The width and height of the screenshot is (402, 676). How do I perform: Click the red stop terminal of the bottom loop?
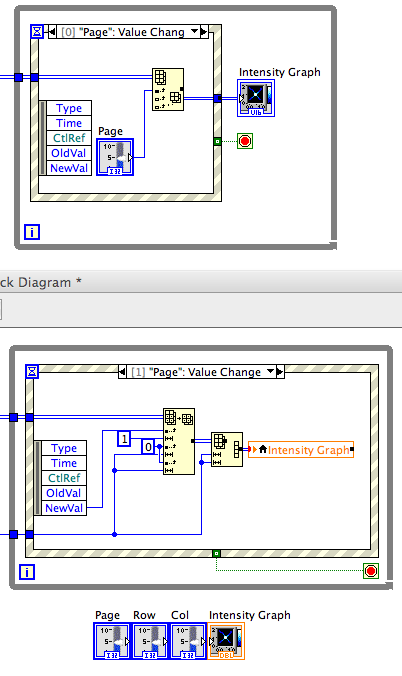pyautogui.click(x=371, y=571)
